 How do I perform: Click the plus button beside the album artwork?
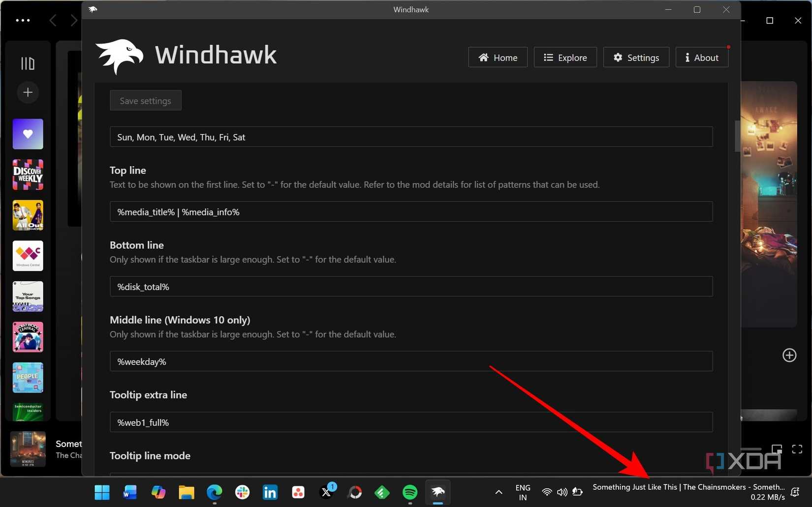[x=789, y=355]
